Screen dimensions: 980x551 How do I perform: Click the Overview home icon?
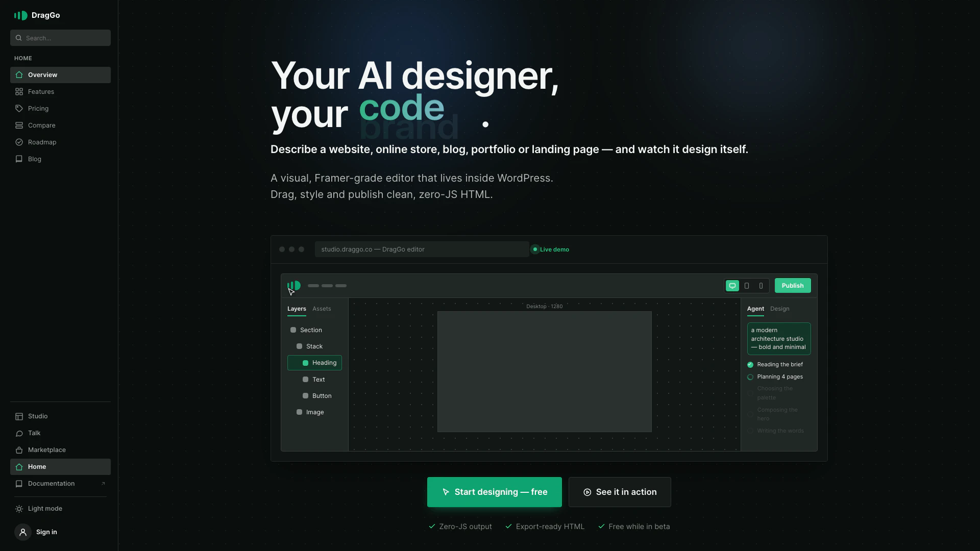click(19, 75)
